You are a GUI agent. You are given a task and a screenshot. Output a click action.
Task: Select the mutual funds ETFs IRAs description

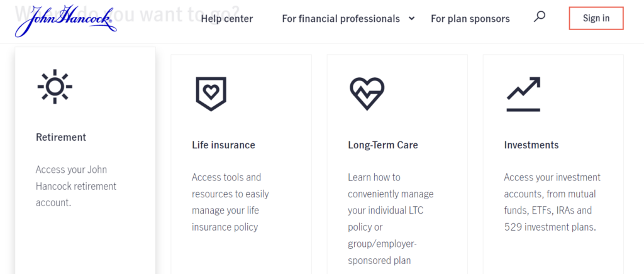pos(552,202)
